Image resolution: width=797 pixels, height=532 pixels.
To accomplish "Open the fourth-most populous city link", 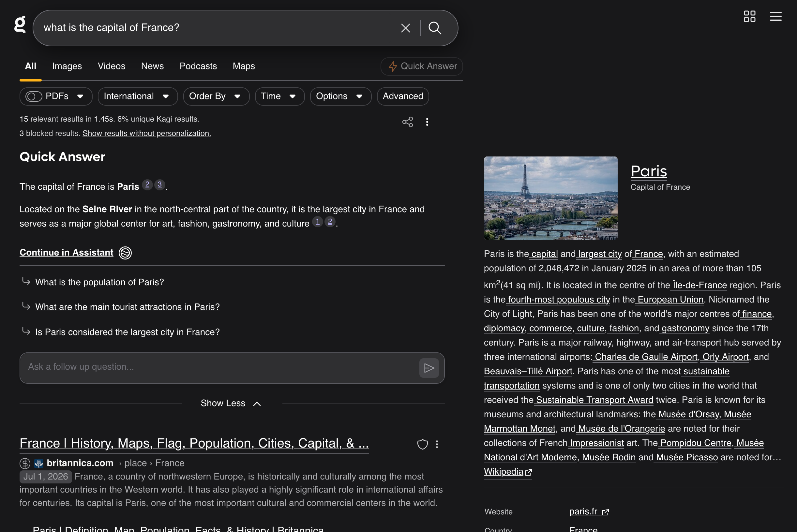I will pos(558,300).
